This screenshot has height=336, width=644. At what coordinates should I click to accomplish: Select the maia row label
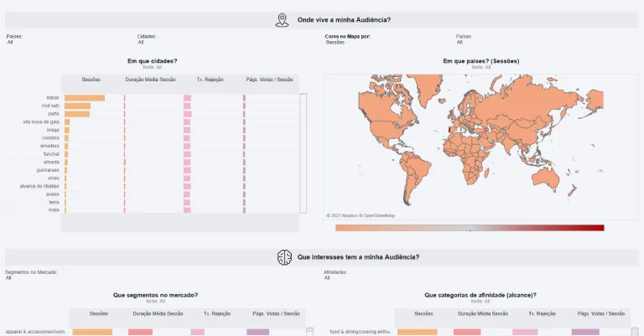(54, 210)
